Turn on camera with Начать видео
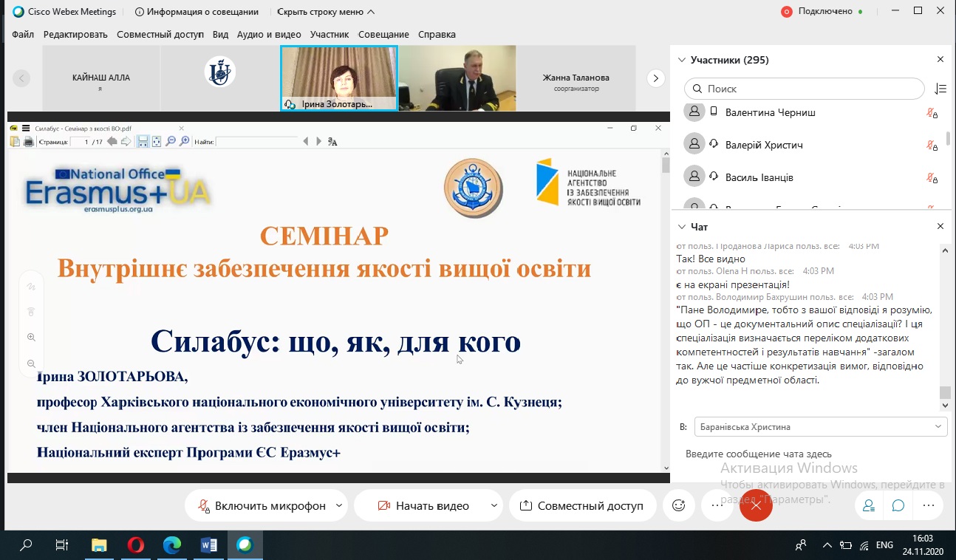956x560 pixels. coord(423,506)
